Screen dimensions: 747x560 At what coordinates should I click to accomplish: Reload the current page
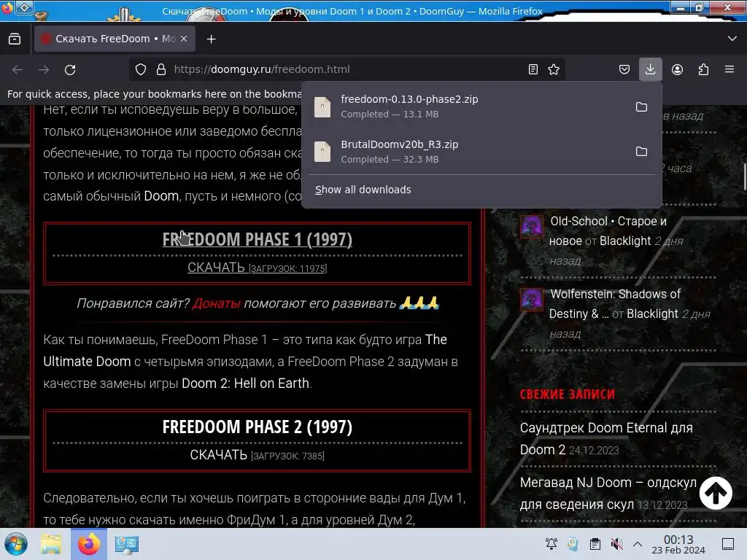71,69
